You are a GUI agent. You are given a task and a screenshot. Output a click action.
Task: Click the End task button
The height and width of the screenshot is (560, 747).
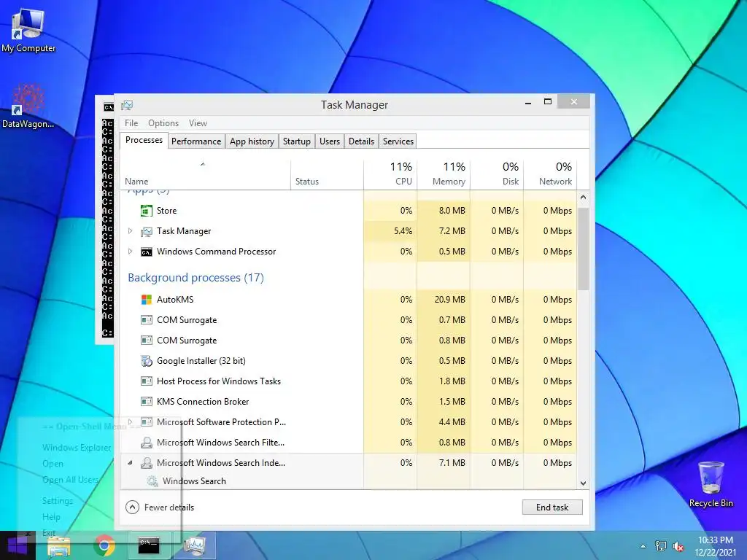(x=552, y=507)
